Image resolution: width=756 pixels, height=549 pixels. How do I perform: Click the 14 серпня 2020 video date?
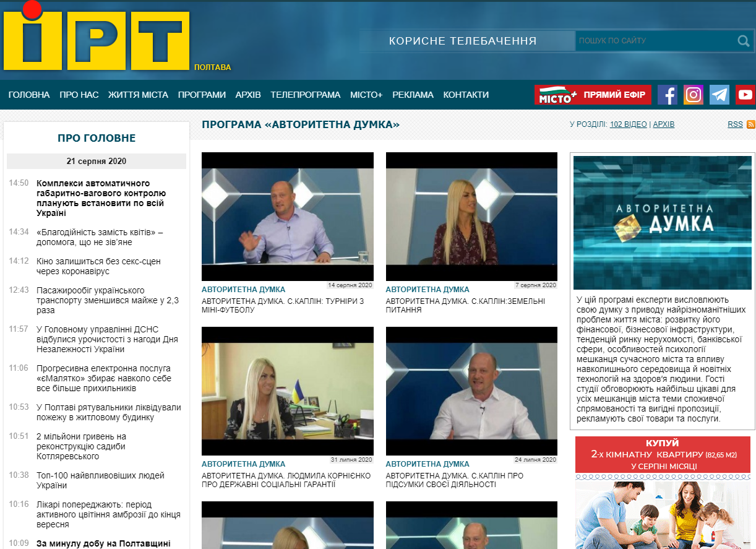350,285
